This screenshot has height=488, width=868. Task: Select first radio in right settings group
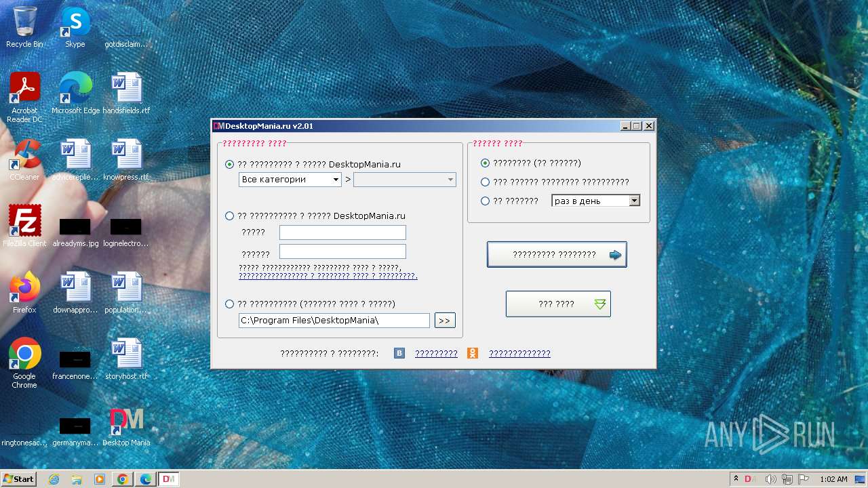[485, 163]
